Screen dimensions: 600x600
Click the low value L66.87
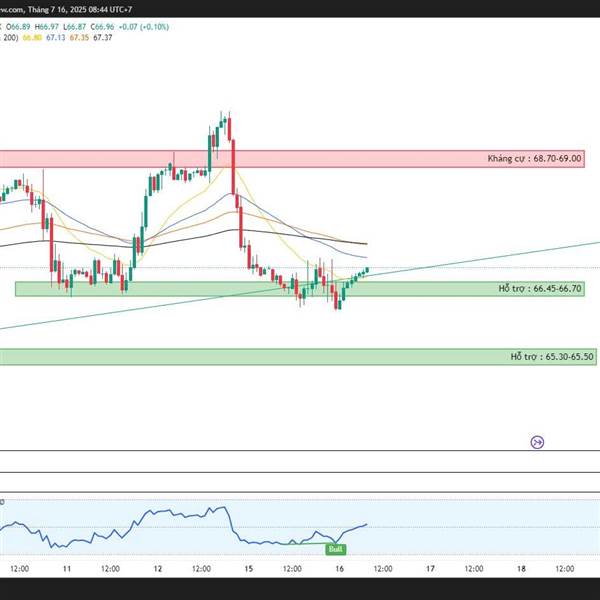tap(74, 27)
